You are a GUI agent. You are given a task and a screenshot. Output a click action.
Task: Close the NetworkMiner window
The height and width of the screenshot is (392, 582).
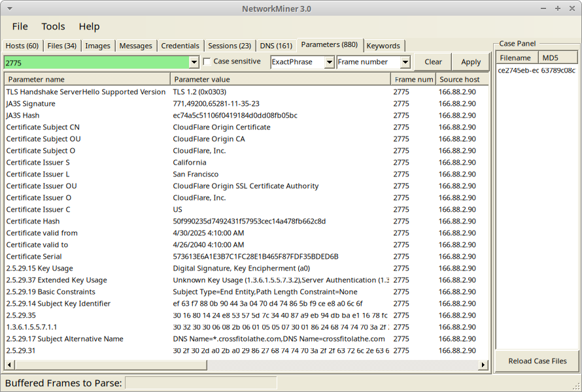point(572,8)
